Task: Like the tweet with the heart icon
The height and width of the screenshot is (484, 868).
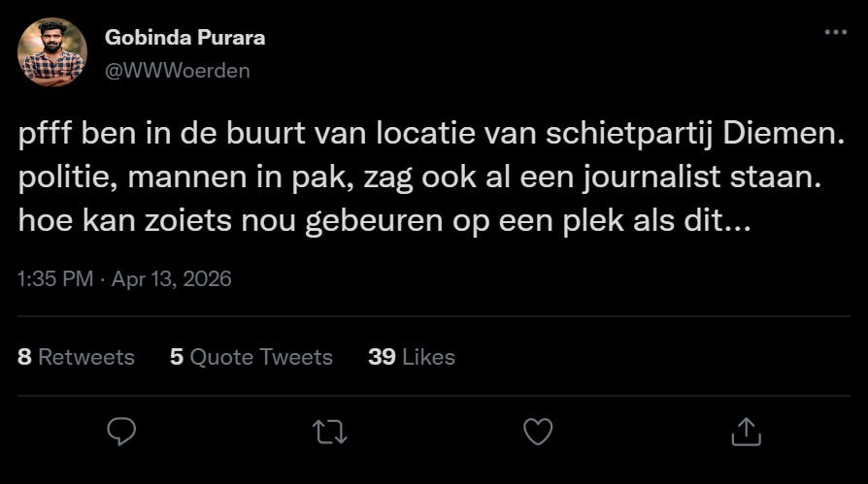Action: click(538, 430)
